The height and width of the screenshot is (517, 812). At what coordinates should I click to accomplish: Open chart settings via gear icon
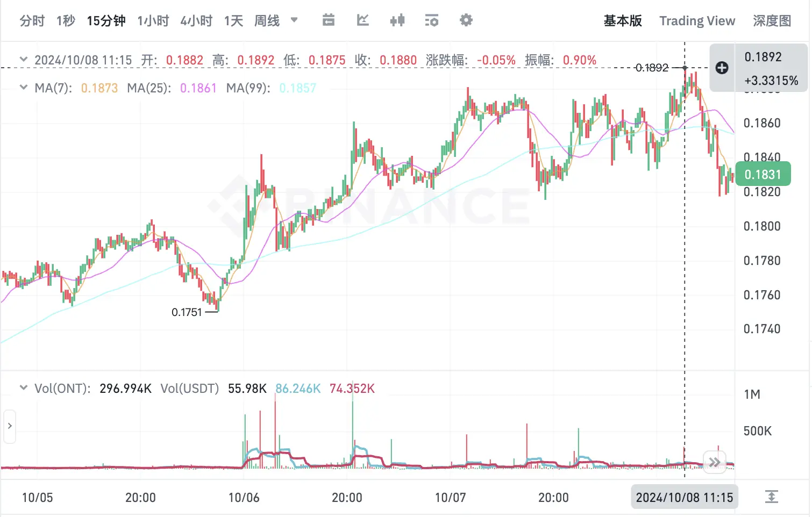466,20
